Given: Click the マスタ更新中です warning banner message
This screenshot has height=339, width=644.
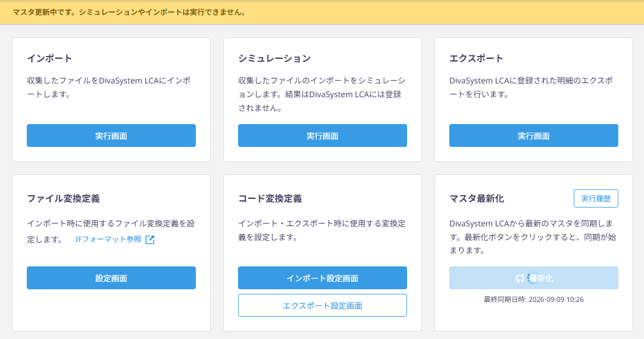Looking at the screenshot, I should pyautogui.click(x=130, y=13).
